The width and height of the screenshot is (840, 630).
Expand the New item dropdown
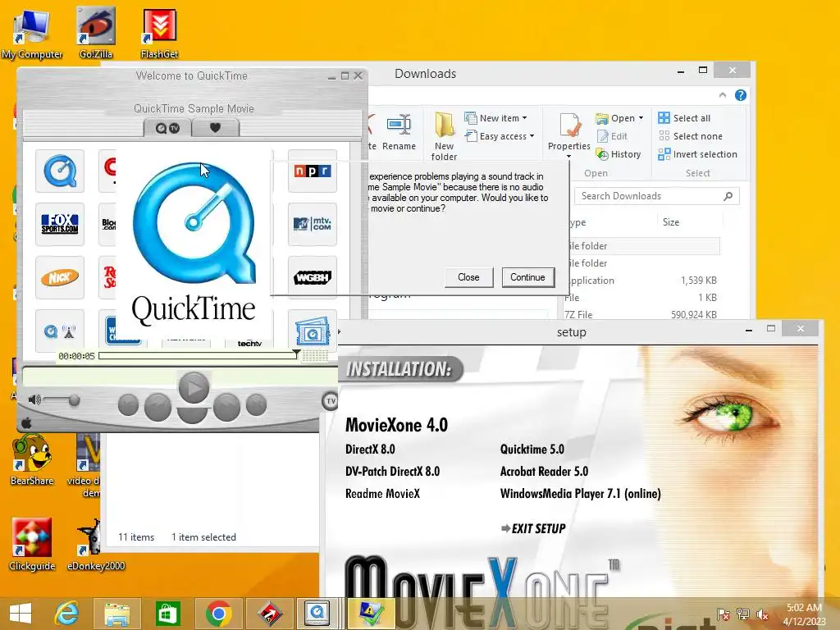coord(495,118)
